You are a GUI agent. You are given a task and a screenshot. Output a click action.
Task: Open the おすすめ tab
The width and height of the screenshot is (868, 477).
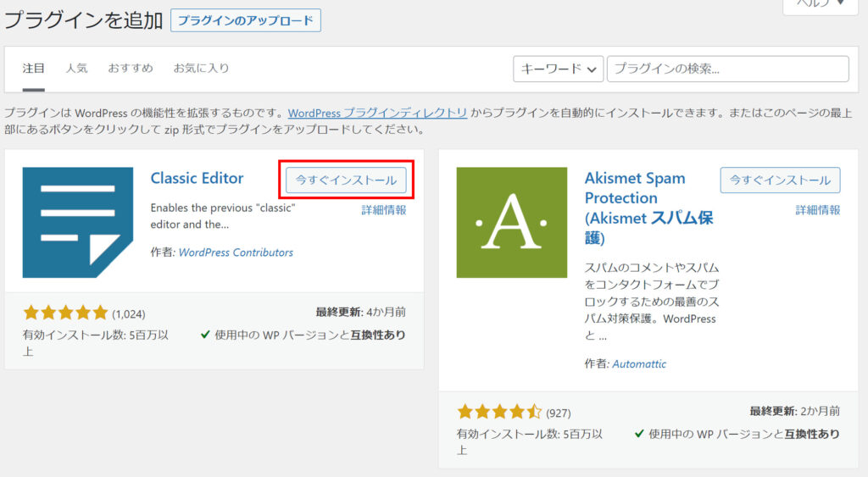130,68
